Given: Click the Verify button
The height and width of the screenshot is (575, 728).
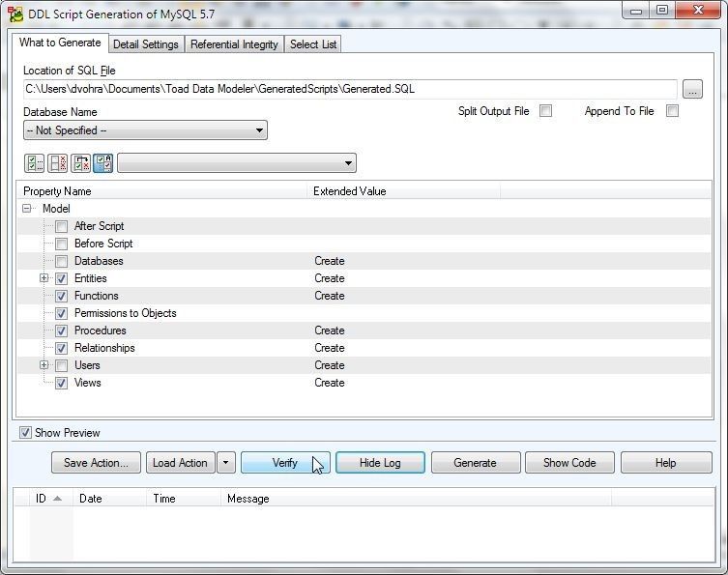Looking at the screenshot, I should click(x=285, y=463).
